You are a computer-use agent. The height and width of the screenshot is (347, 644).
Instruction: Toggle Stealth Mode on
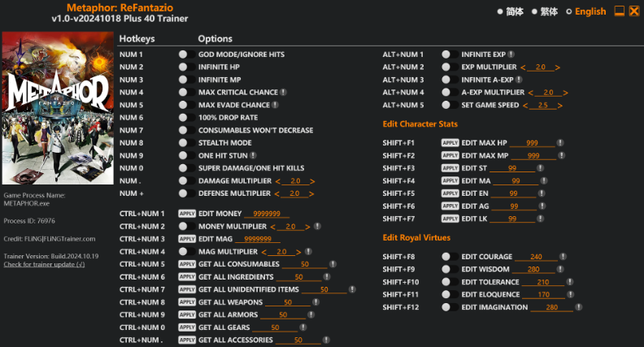(183, 143)
